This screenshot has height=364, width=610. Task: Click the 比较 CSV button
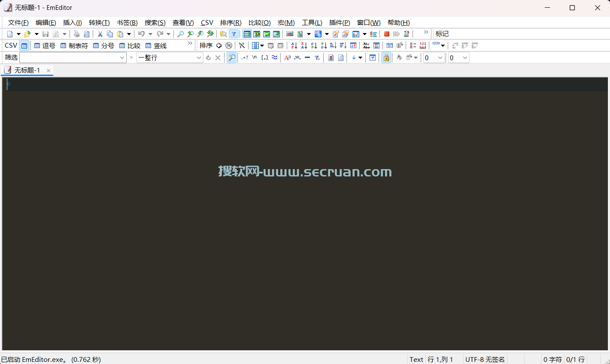click(130, 45)
